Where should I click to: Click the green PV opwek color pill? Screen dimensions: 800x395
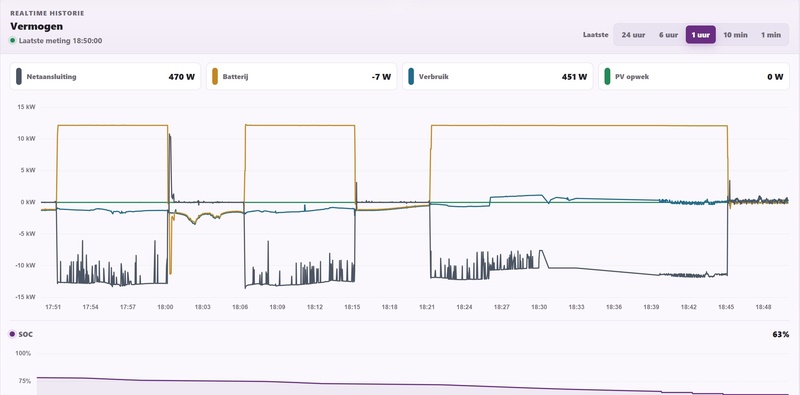pyautogui.click(x=607, y=77)
